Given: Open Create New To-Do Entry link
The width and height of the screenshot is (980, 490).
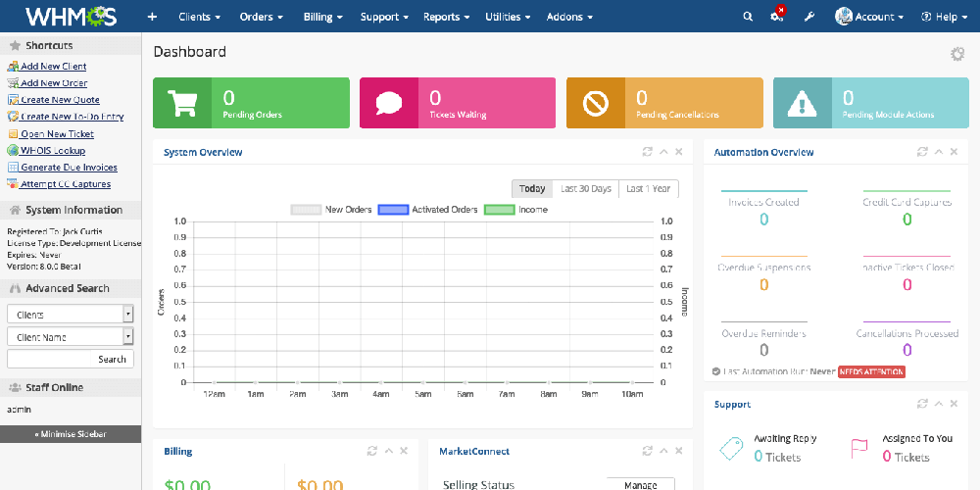Looking at the screenshot, I should point(72,117).
